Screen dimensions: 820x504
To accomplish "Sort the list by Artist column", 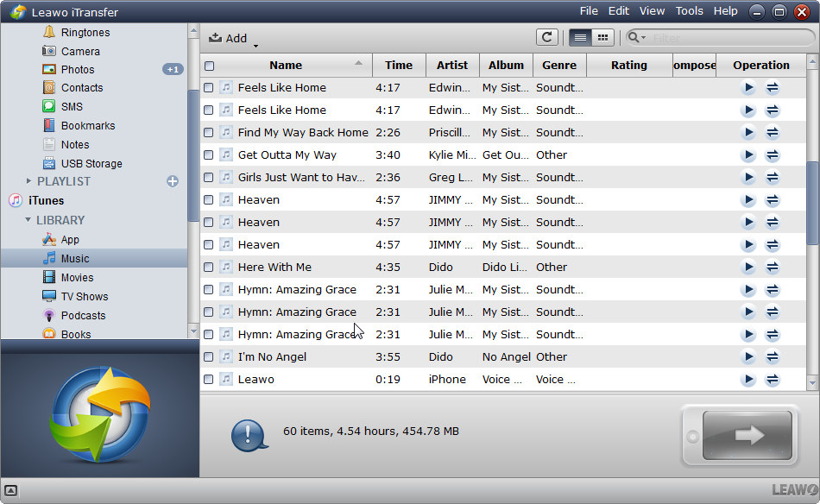I will 451,65.
